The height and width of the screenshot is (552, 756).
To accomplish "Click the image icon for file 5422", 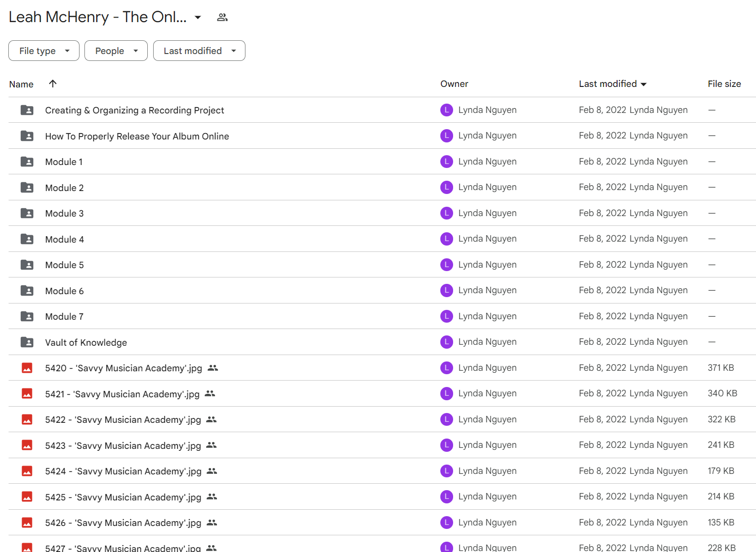I will [x=27, y=419].
